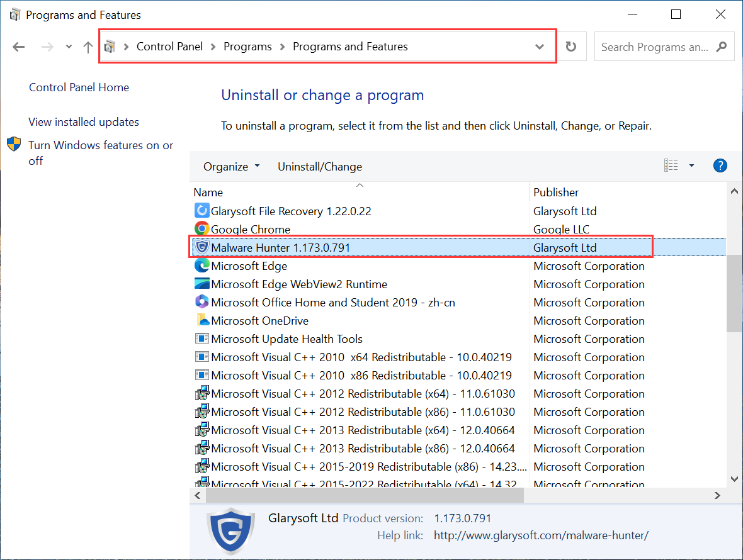Click the search magnifier icon
The image size is (743, 560).
point(722,47)
